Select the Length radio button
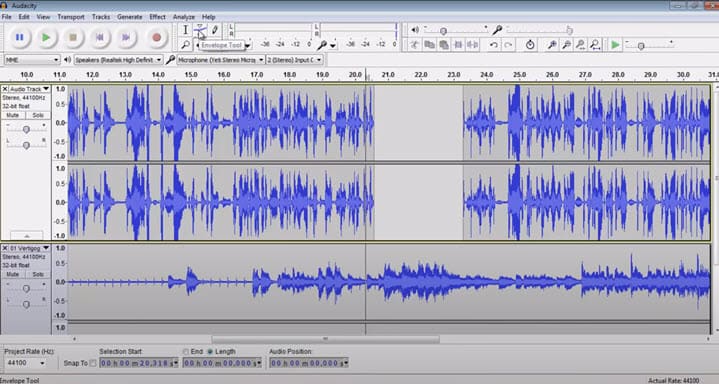 (210, 351)
